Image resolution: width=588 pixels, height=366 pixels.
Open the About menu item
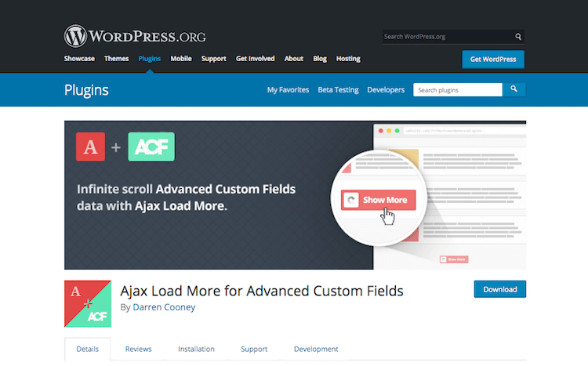(294, 59)
